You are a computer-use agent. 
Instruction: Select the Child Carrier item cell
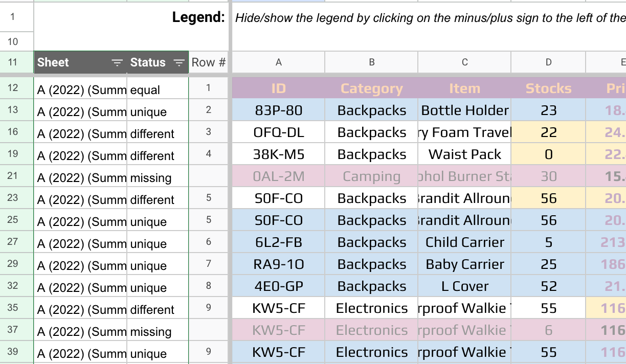pos(464,242)
